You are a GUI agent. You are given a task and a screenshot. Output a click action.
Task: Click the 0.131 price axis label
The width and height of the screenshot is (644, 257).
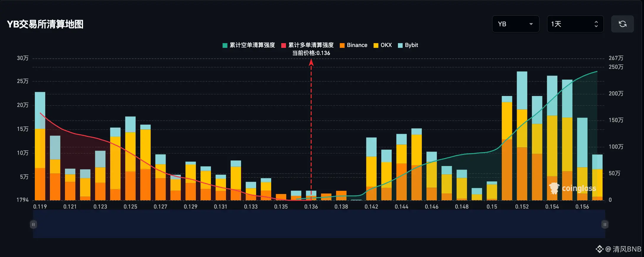point(221,207)
